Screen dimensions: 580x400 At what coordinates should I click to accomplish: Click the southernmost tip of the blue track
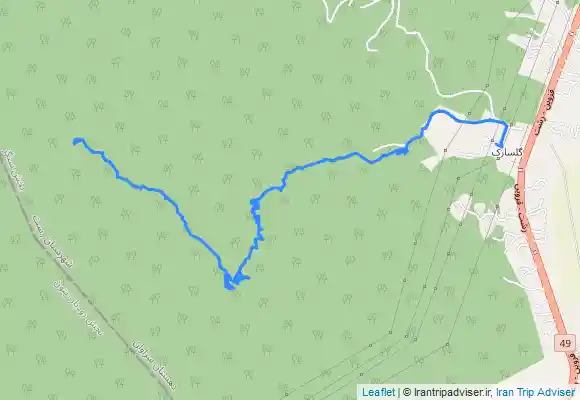pyautogui.click(x=230, y=285)
